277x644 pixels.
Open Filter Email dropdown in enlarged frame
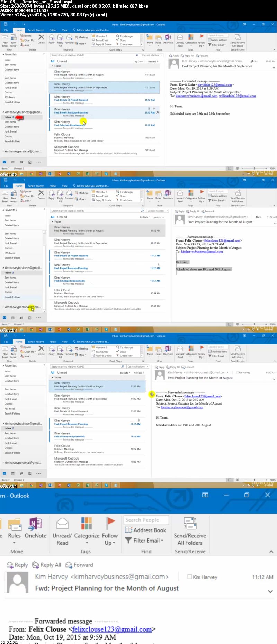pos(144,541)
